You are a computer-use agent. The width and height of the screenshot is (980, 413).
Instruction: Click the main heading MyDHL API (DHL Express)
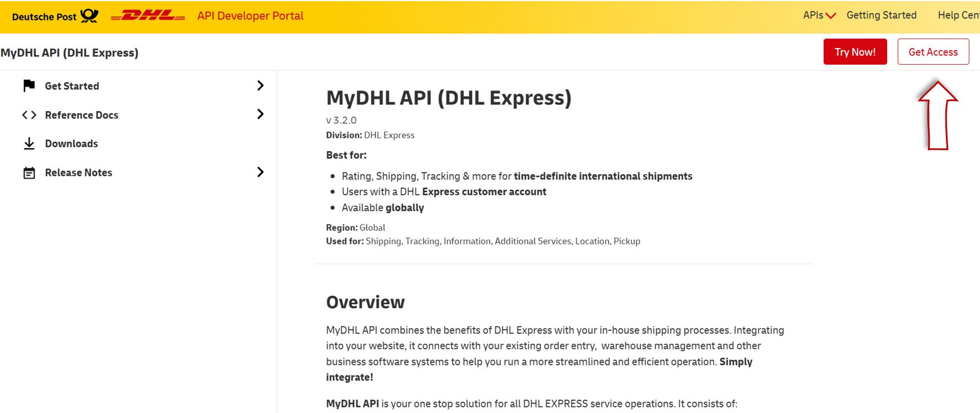[449, 98]
